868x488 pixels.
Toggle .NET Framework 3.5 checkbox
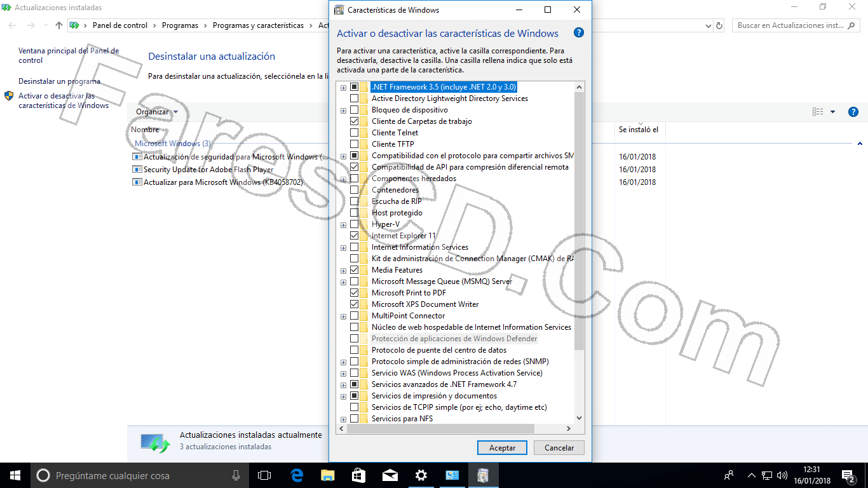tap(354, 87)
